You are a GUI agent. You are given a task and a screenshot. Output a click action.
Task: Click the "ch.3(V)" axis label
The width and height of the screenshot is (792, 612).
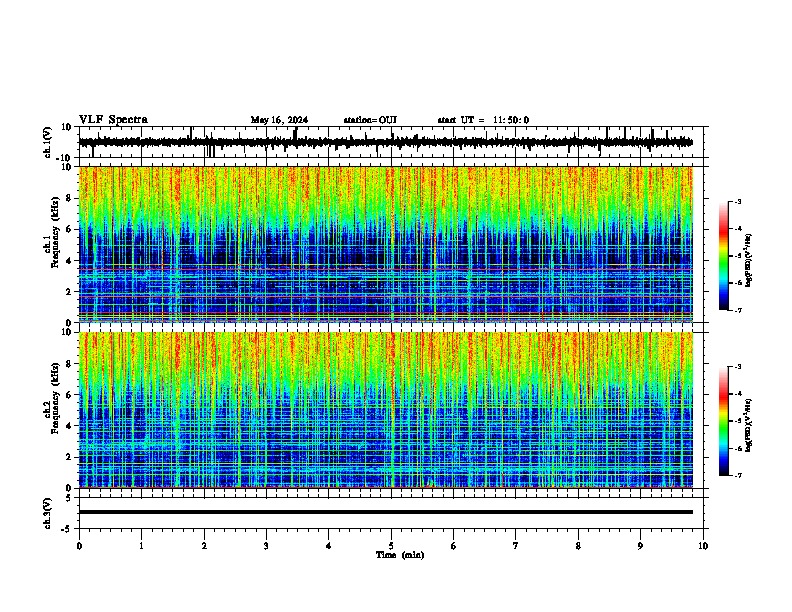48,513
